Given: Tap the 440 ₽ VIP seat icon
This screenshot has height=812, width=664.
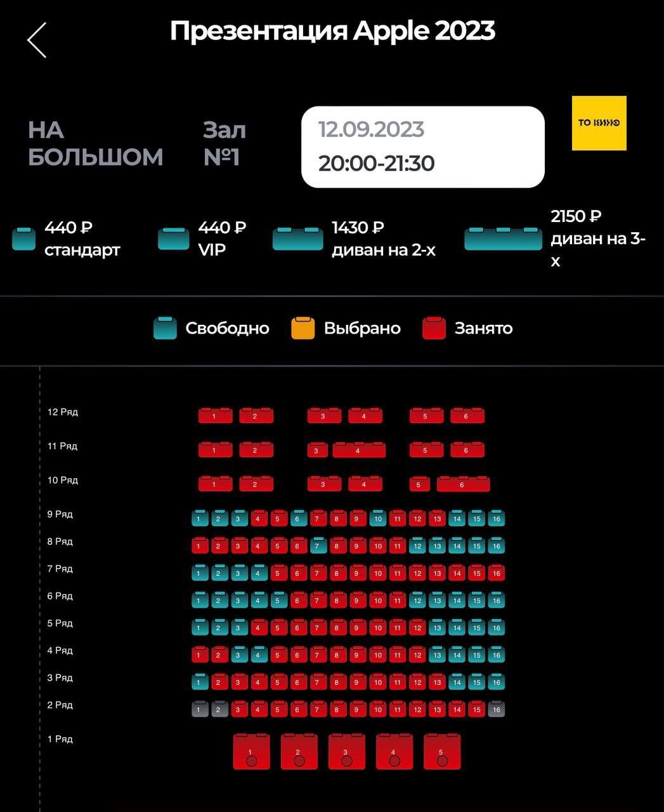Looking at the screenshot, I should tap(173, 239).
